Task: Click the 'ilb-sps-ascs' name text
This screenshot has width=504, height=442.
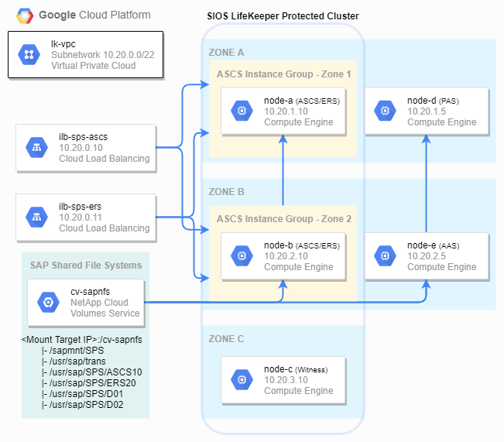Action: click(x=84, y=137)
